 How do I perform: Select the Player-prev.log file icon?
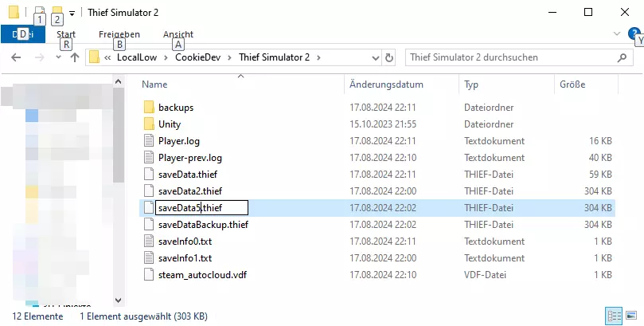[x=149, y=158]
